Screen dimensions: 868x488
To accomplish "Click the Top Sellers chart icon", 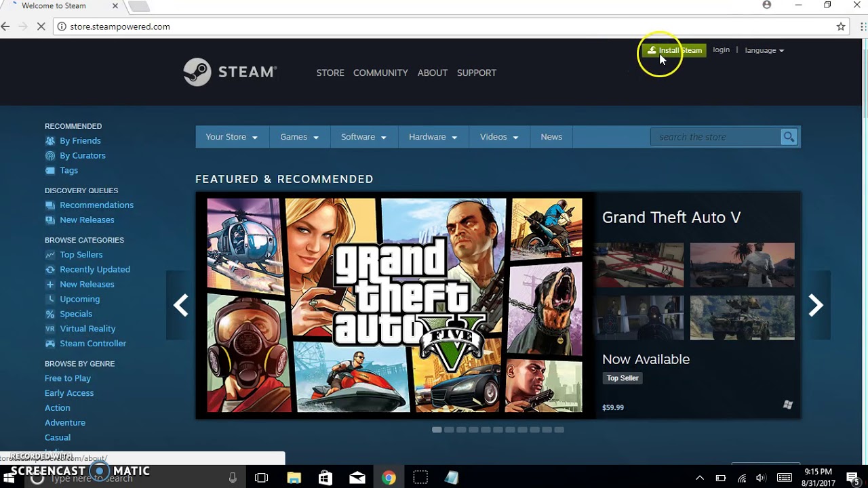I will tap(50, 255).
